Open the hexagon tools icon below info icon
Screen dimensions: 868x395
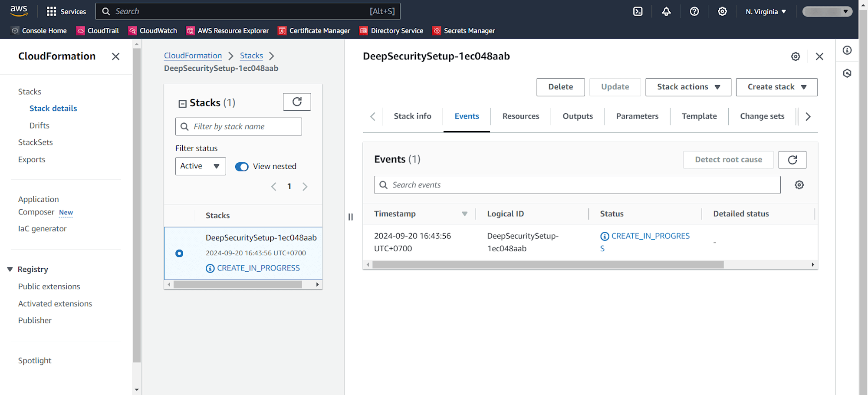pos(847,73)
